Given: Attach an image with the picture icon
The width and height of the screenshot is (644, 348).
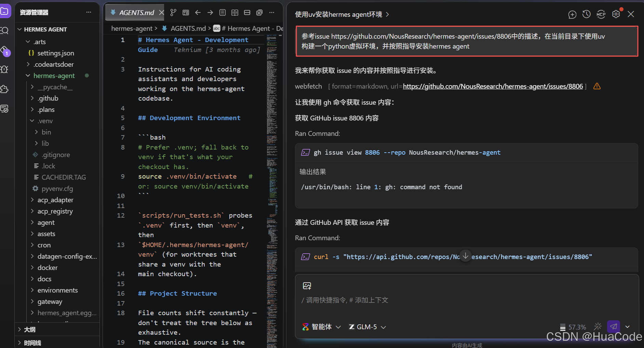Looking at the screenshot, I should [x=307, y=286].
